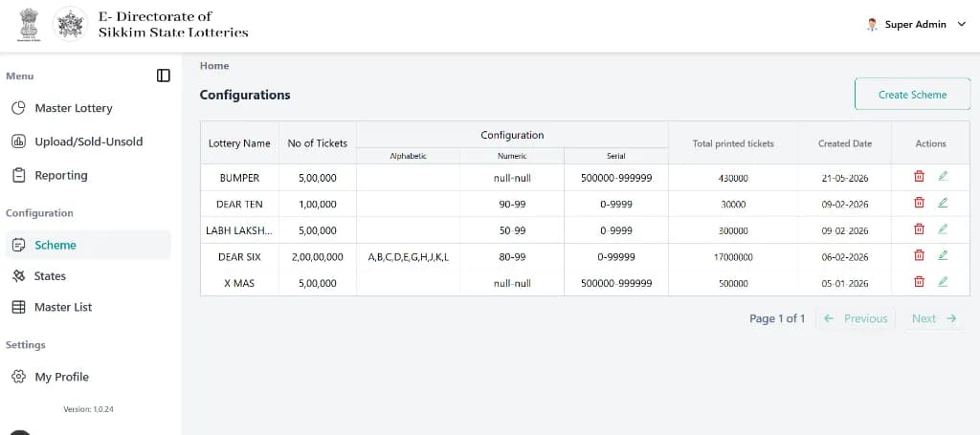
Task: Click the Sikkim state emblem logo
Action: pos(70,24)
